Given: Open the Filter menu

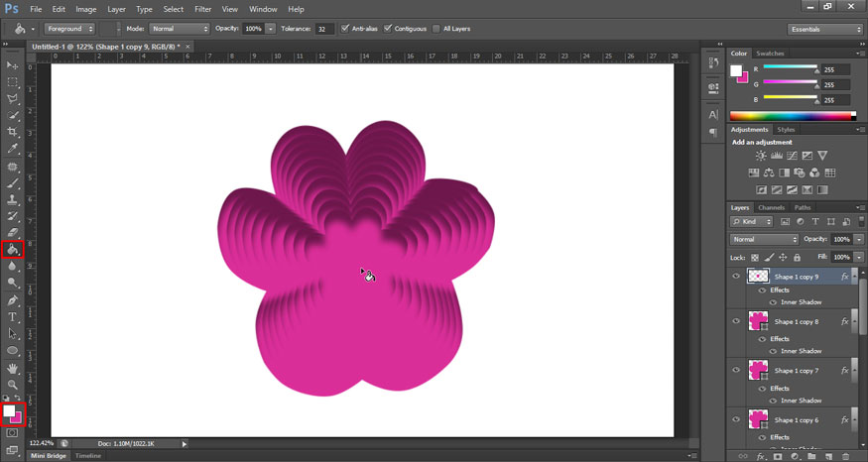Looking at the screenshot, I should 202,9.
